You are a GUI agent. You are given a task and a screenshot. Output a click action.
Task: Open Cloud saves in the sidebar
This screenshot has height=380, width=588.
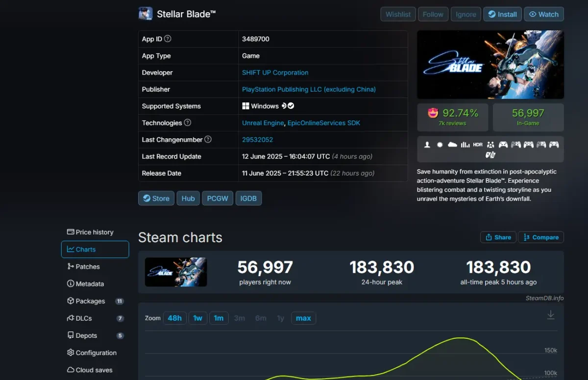(x=95, y=370)
